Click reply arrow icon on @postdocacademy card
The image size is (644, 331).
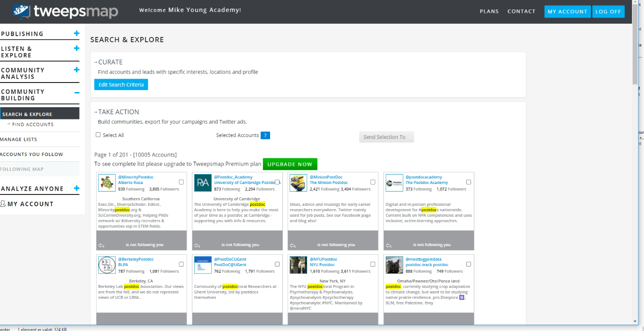pos(389,245)
